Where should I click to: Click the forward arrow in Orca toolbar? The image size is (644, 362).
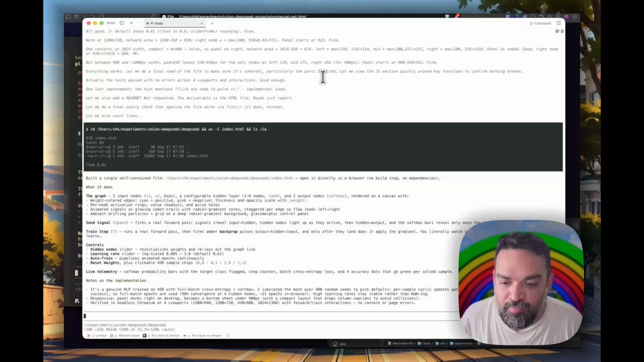138,23
